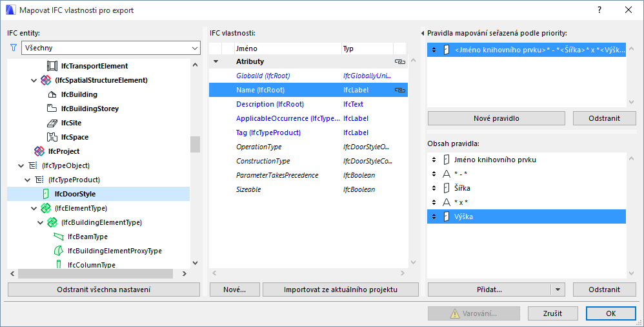The height and width of the screenshot is (327, 644).
Task: Click the filter funnel icon
Action: 13,48
